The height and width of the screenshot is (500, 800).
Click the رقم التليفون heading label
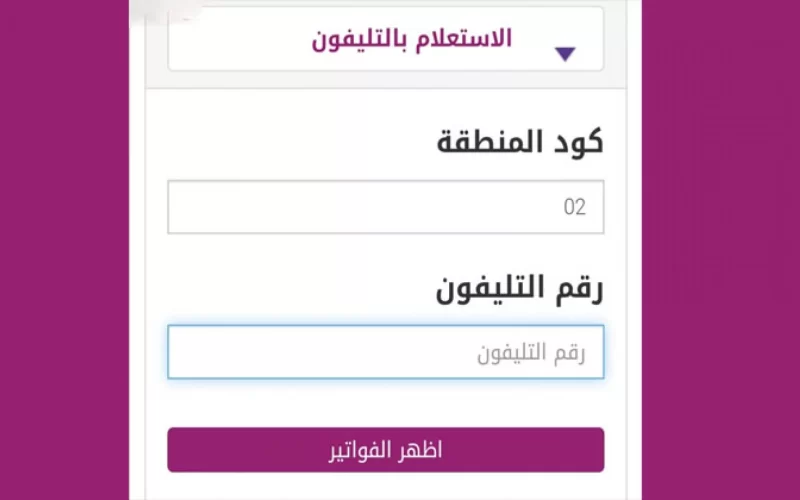click(520, 288)
